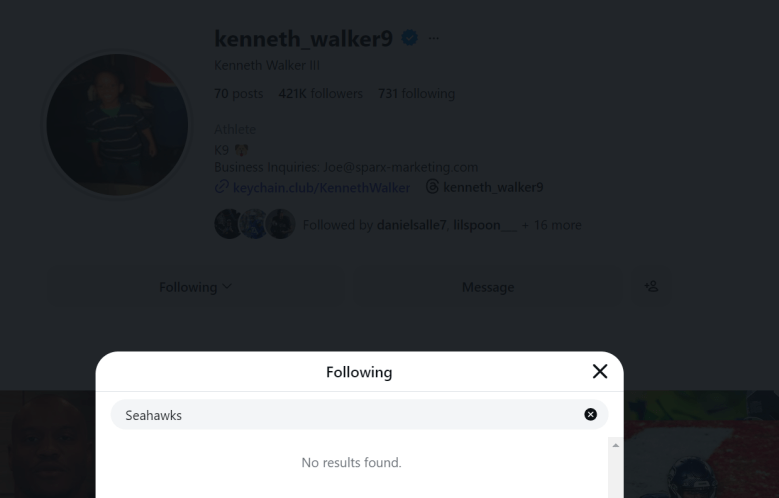The height and width of the screenshot is (498, 779).
Task: Open the three-dot profile options menu
Action: point(433,39)
